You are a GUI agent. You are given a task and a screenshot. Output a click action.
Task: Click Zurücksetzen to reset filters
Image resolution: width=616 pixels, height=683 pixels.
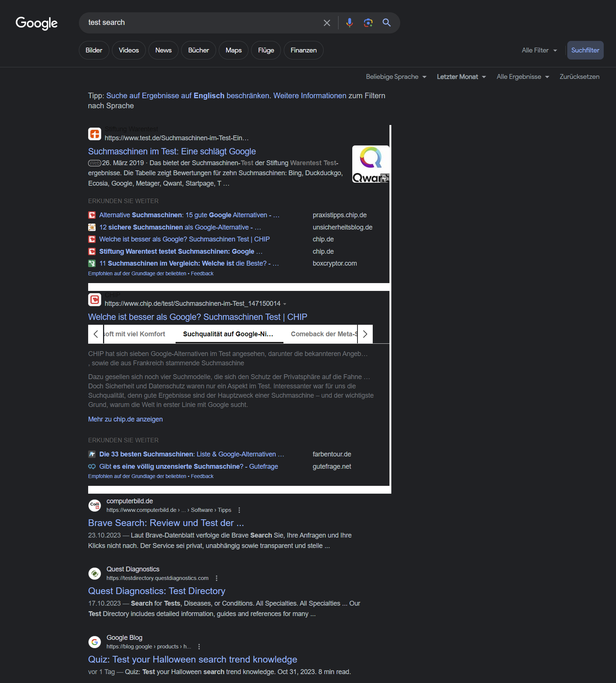pyautogui.click(x=580, y=77)
